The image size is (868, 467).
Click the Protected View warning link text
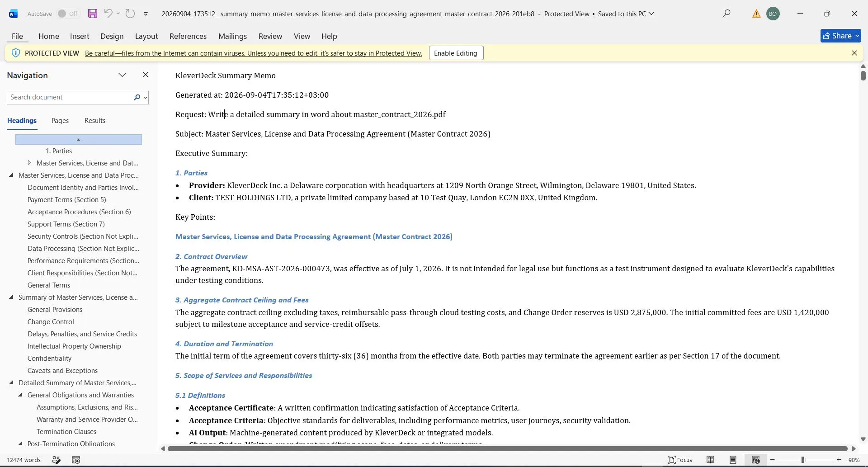pos(254,53)
